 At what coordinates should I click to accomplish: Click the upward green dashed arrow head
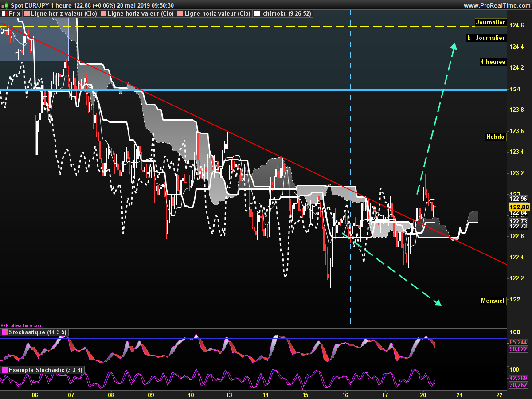click(x=454, y=46)
